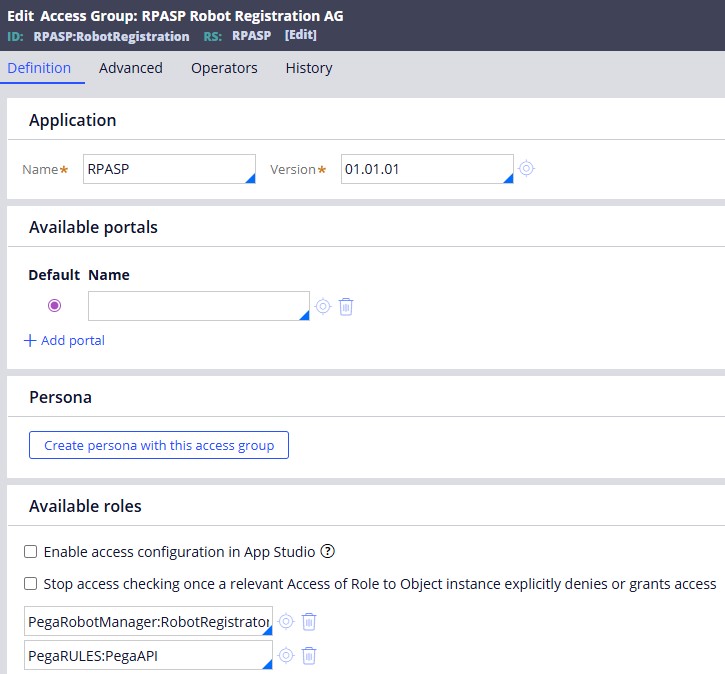This screenshot has width=725, height=674.
Task: Select the default portal radio button
Action: tap(54, 306)
